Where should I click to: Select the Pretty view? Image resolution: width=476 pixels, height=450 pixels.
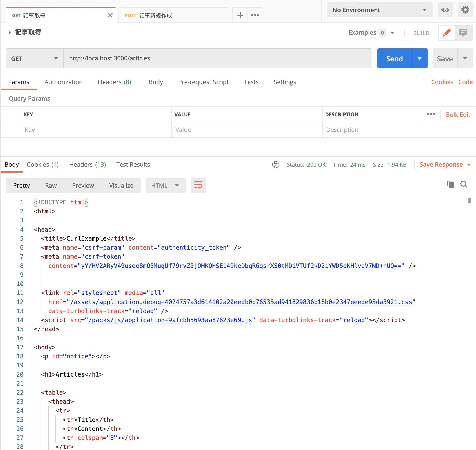[21, 185]
